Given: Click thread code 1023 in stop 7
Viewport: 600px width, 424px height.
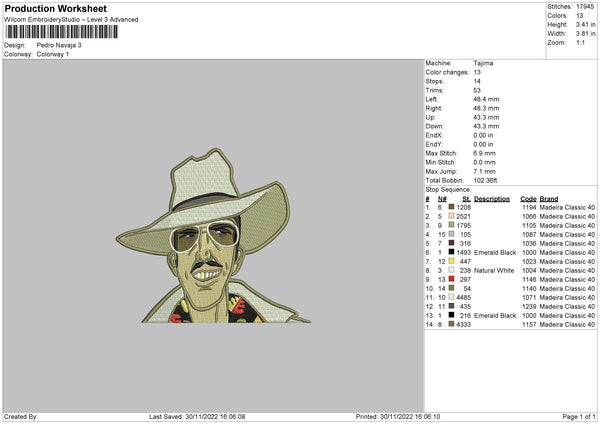Looking at the screenshot, I should pos(529,261).
